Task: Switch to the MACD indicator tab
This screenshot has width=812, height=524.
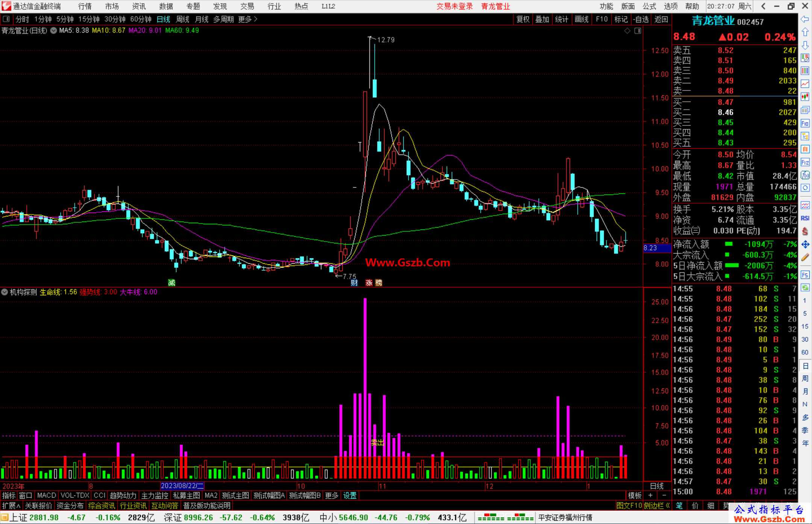Action: click(46, 495)
